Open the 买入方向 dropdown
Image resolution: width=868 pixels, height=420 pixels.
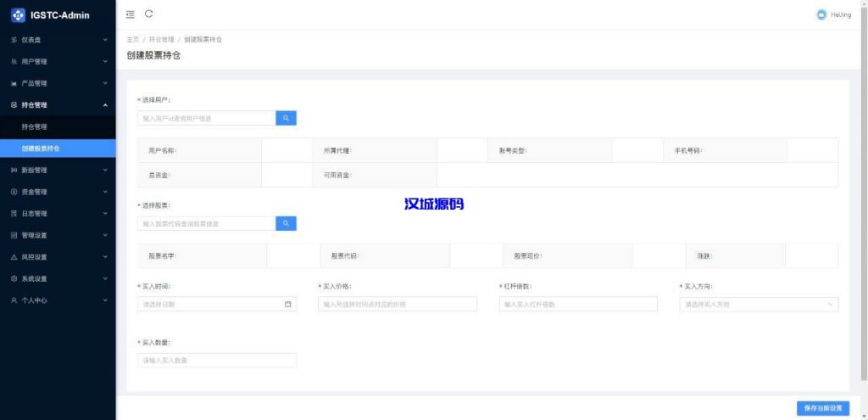tap(759, 305)
